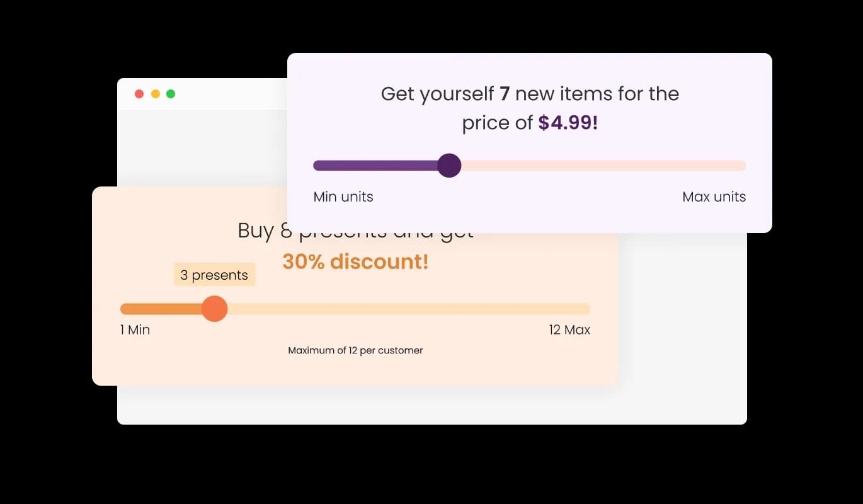Click the 'Get yourself 7 new items' heading
Image resolution: width=863 pixels, height=504 pixels.
(x=529, y=93)
